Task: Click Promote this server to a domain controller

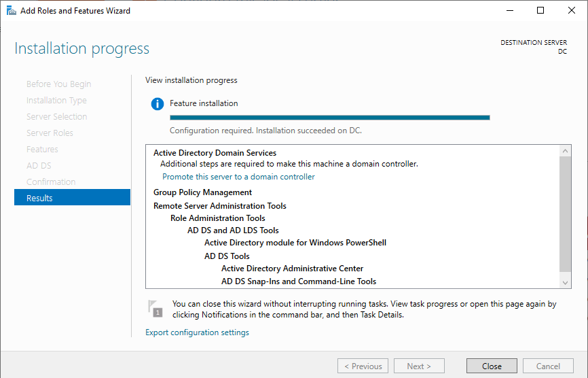Action: [238, 177]
